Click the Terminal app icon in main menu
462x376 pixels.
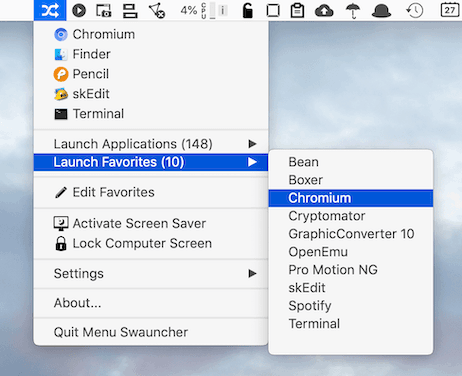(61, 114)
